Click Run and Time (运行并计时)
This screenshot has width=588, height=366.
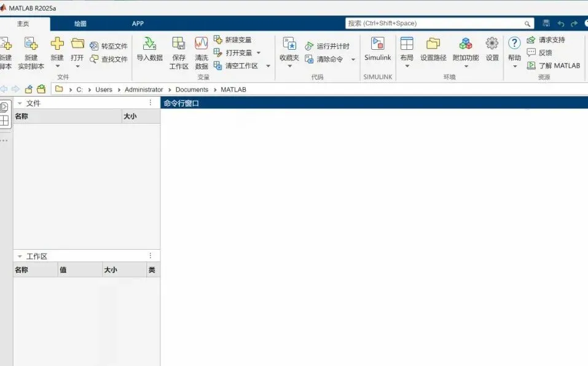(x=327, y=46)
